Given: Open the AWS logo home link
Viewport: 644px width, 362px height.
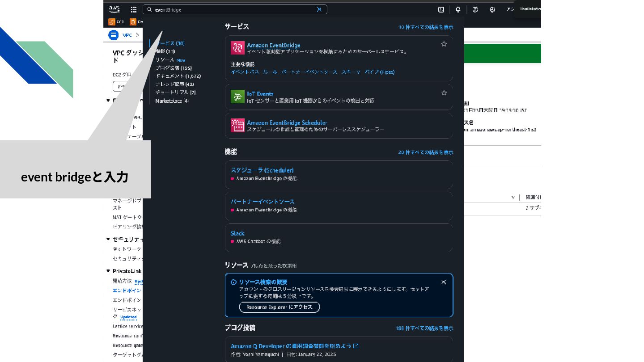Looking at the screenshot, I should 114,9.
